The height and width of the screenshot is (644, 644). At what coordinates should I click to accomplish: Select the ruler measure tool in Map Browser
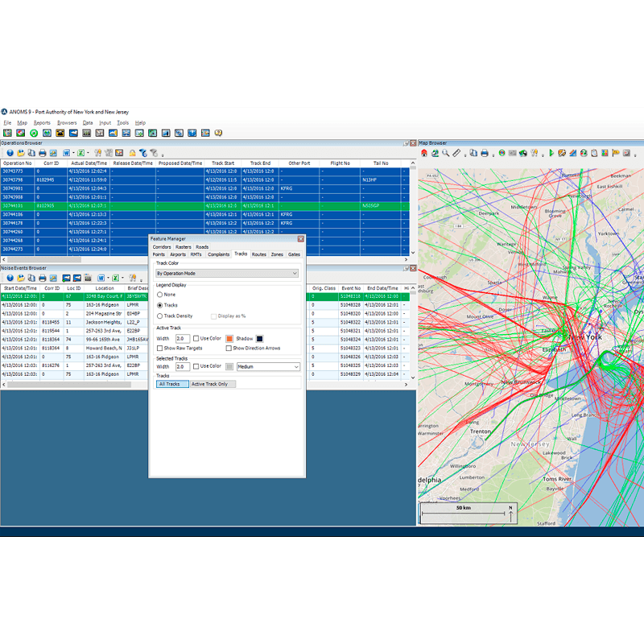[456, 153]
